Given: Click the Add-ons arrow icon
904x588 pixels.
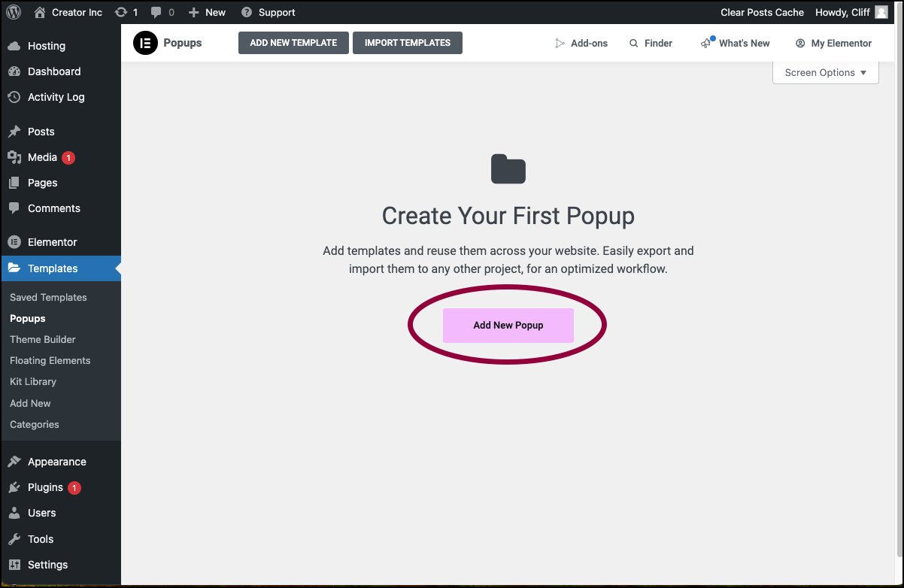Looking at the screenshot, I should [560, 43].
